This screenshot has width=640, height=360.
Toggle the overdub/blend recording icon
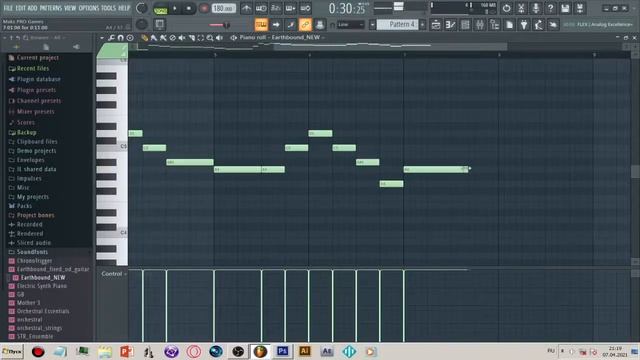(x=291, y=8)
